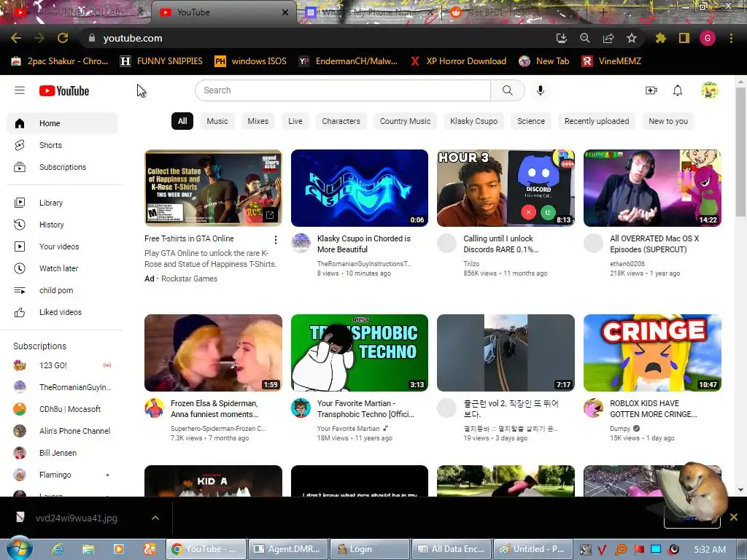The width and height of the screenshot is (747, 560).
Task: Reload the page with refresh icon
Action: click(63, 38)
